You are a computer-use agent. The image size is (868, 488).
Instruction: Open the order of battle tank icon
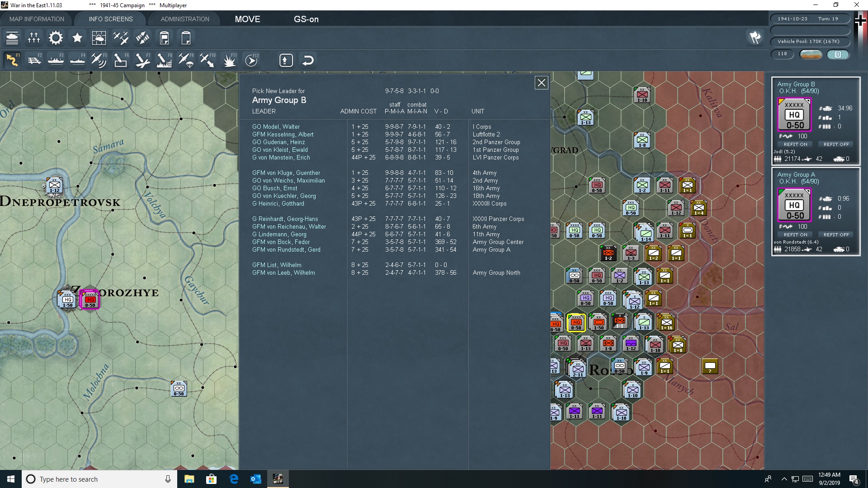point(12,38)
